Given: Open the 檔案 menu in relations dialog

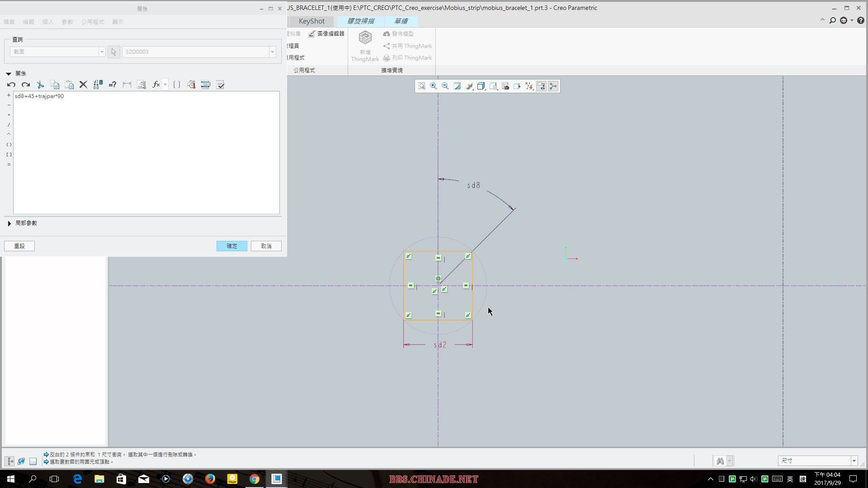Looking at the screenshot, I should 9,22.
